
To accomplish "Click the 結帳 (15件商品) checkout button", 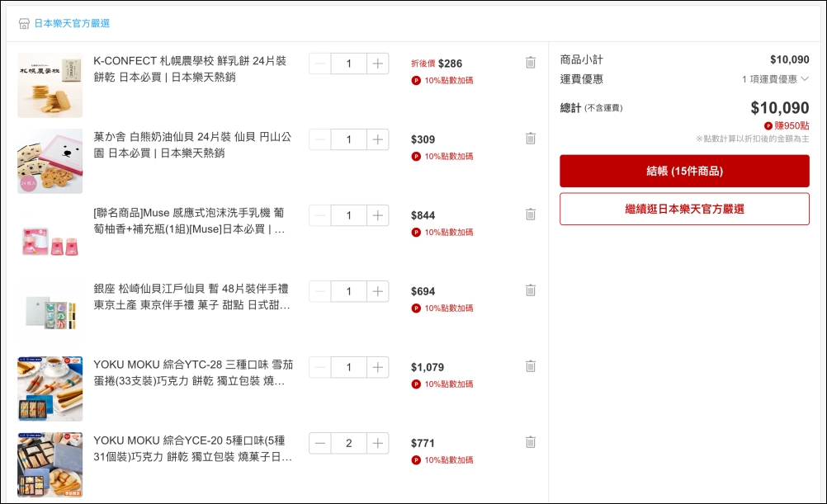I will click(x=684, y=171).
